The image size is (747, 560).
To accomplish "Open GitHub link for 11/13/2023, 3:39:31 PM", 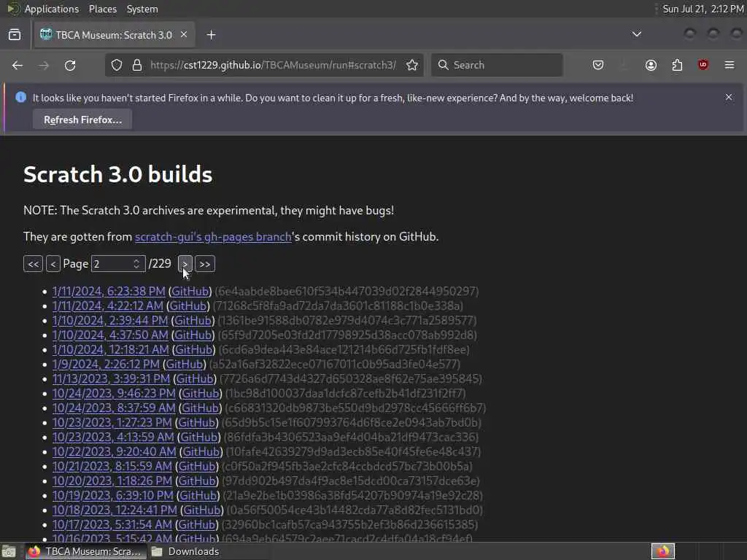I will tap(194, 378).
